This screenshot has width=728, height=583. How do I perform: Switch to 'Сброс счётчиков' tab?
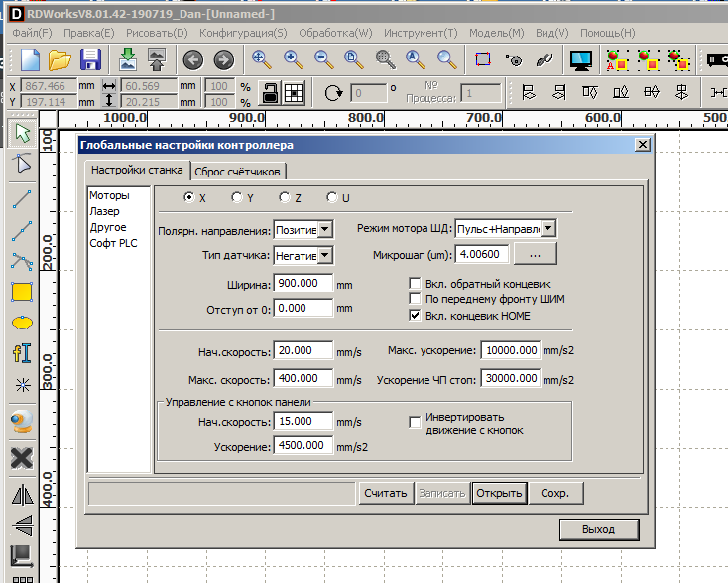[x=238, y=171]
